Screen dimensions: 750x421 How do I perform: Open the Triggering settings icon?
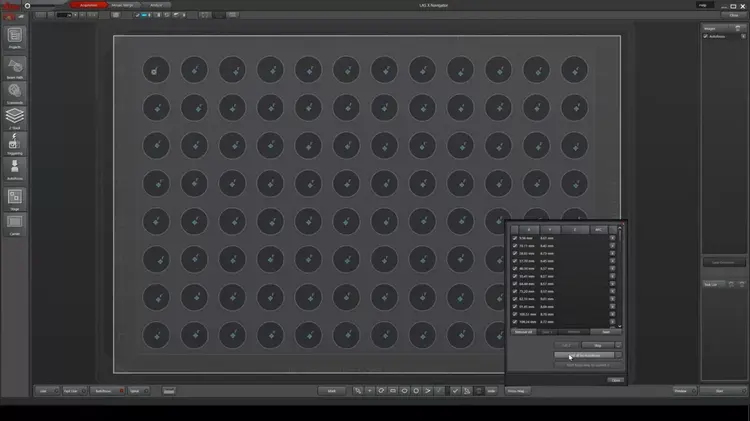[15, 143]
